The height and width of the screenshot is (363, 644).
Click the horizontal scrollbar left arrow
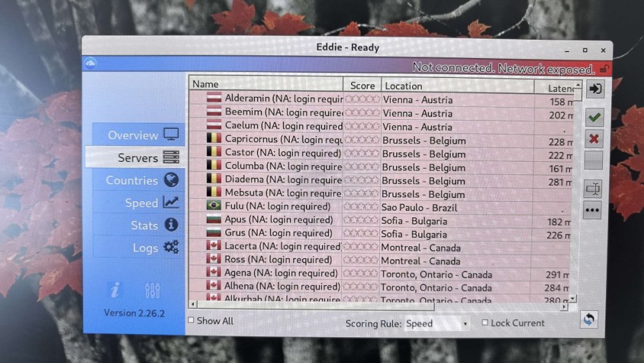click(193, 304)
